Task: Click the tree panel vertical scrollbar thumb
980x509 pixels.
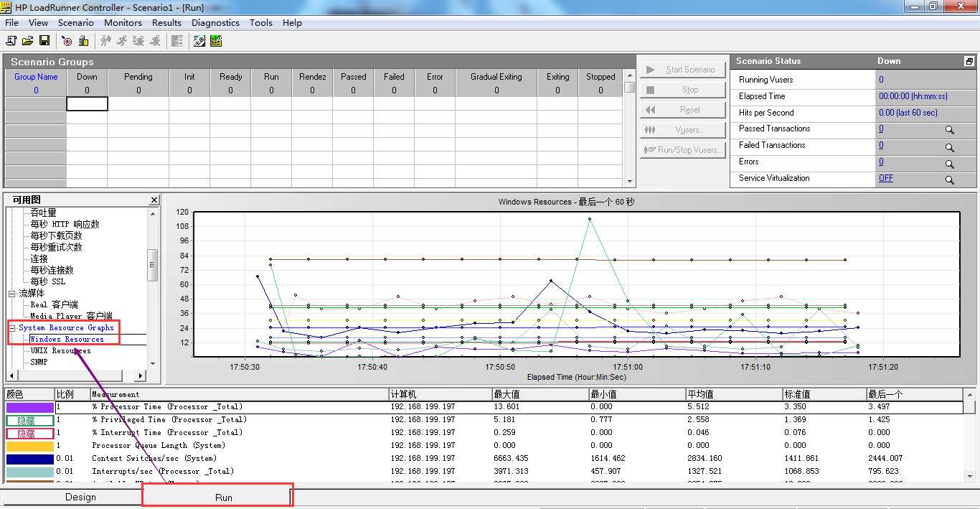Action: coord(153,265)
